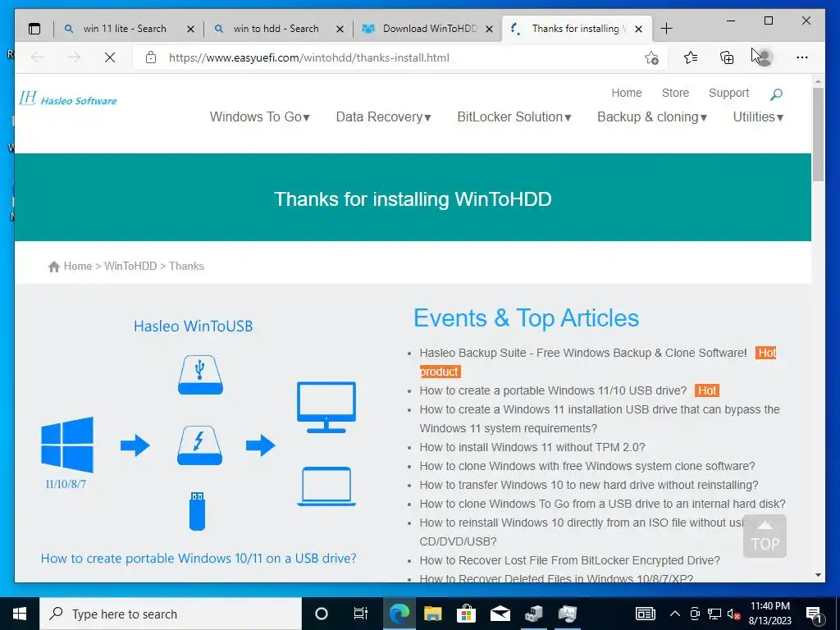Image resolution: width=840 pixels, height=630 pixels.
Task: Click the scrollbar down arrow
Action: (x=818, y=575)
